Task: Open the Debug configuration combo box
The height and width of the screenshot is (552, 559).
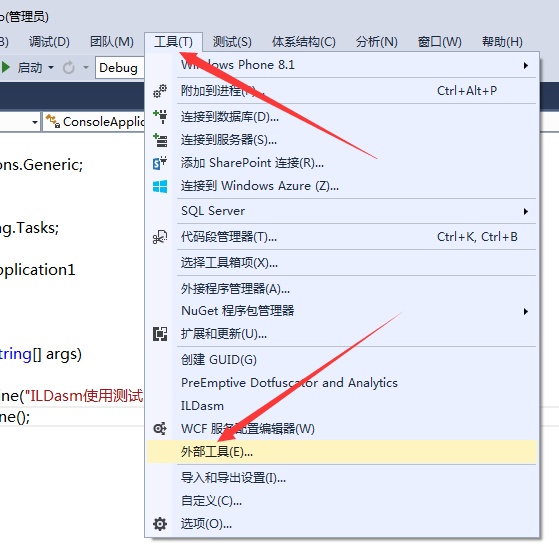Action: (120, 67)
